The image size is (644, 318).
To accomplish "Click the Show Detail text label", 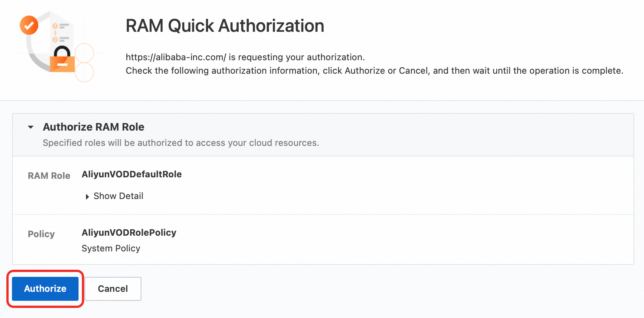I will pyautogui.click(x=118, y=196).
